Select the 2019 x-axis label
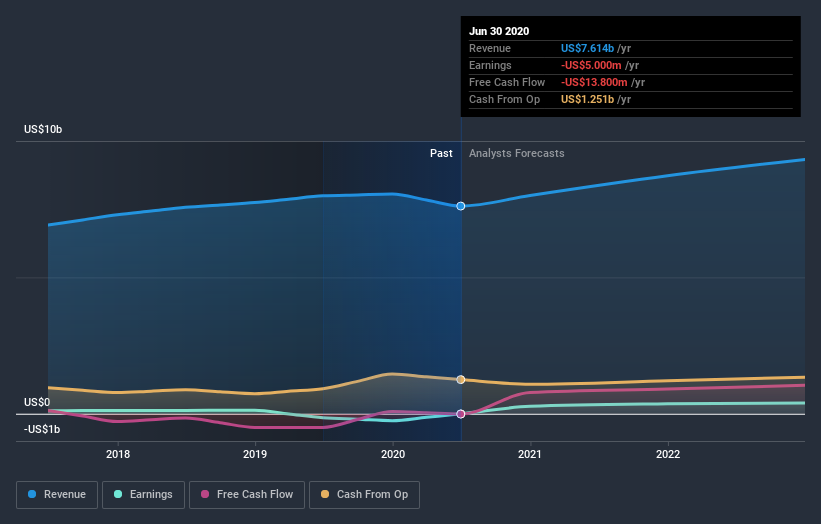The width and height of the screenshot is (821, 524). (255, 454)
